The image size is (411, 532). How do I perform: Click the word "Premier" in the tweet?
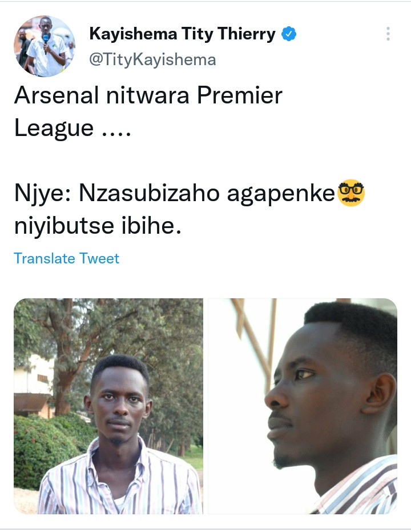click(240, 96)
